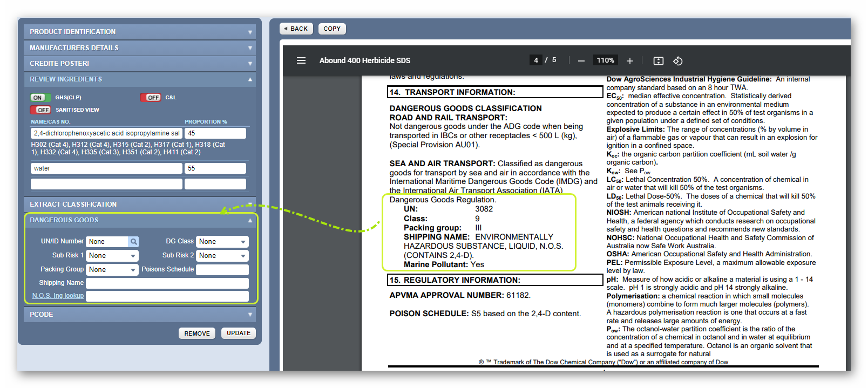868x388 pixels.
Task: Collapse the Dangerous Goods section
Action: (141, 220)
